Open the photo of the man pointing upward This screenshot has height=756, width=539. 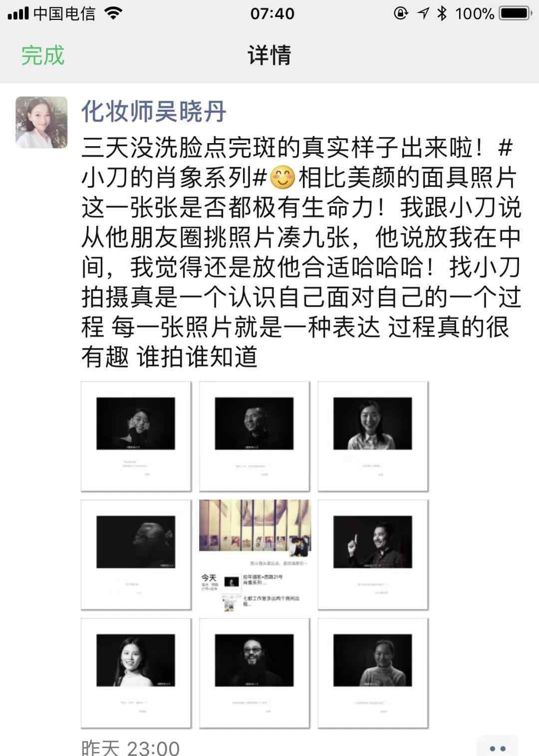[x=373, y=555]
